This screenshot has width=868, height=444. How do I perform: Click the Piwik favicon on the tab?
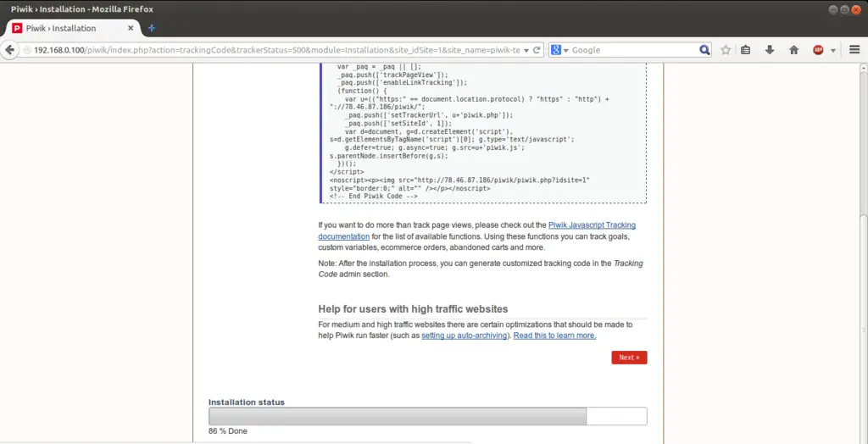point(17,28)
